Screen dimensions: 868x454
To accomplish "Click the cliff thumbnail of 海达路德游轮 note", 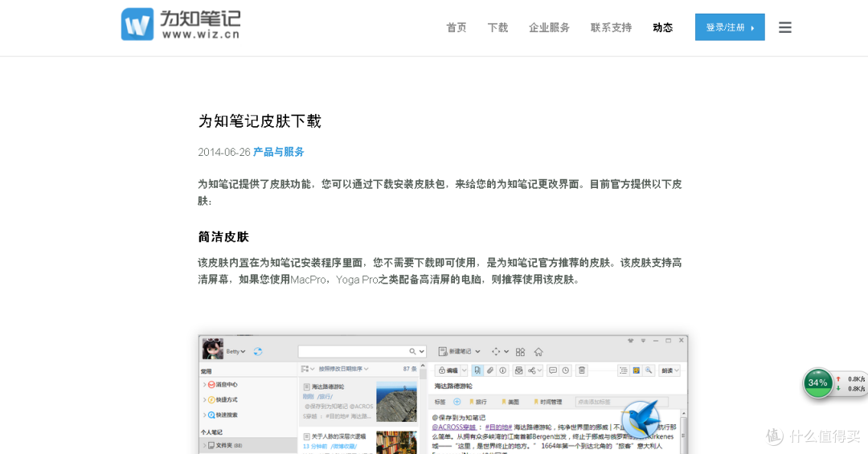I will (x=396, y=402).
